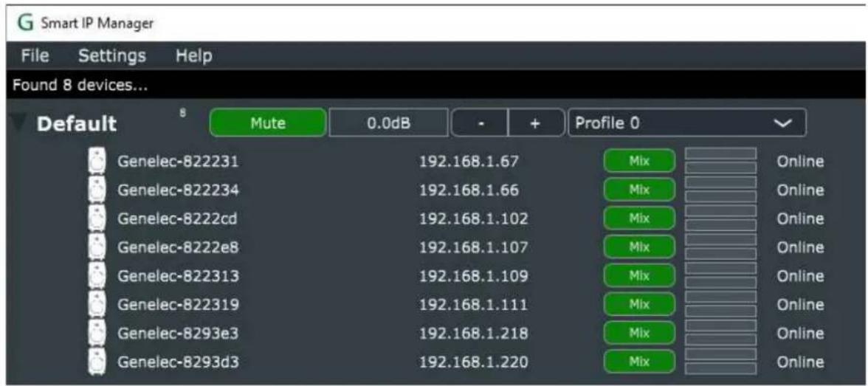Select device name Genelec-8222cd
The width and height of the screenshot is (868, 386).
[178, 219]
